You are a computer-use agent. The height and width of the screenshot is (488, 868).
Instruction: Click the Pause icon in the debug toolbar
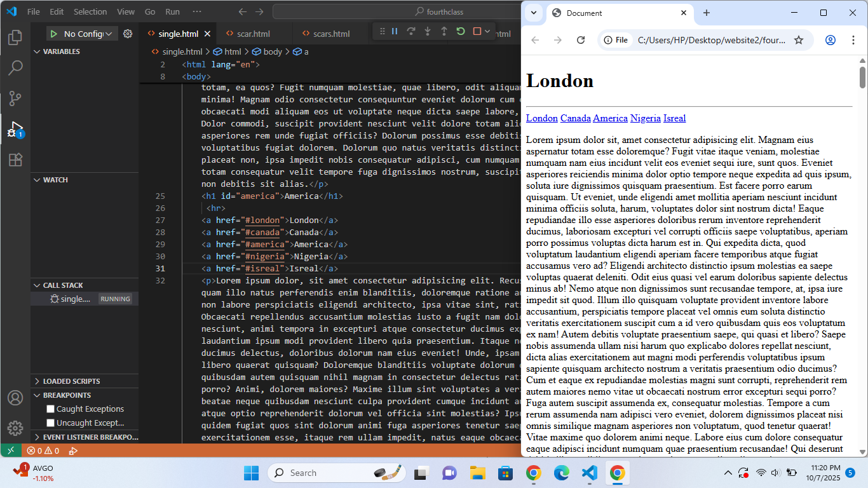pos(394,30)
